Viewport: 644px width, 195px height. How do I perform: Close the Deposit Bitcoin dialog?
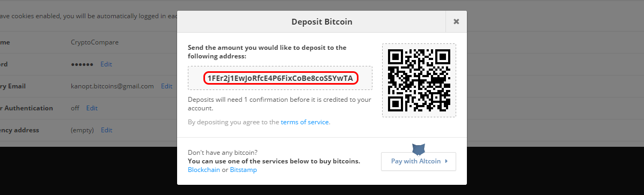456,22
